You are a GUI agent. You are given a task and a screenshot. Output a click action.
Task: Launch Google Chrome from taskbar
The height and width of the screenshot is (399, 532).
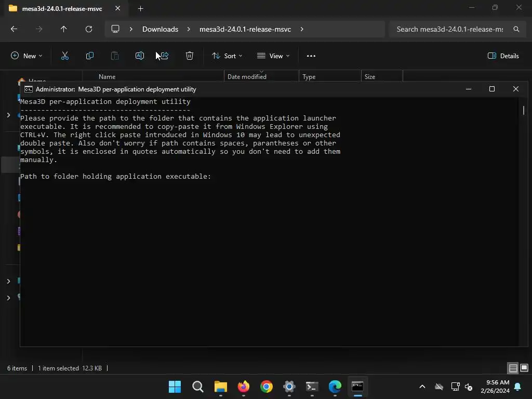(267, 387)
